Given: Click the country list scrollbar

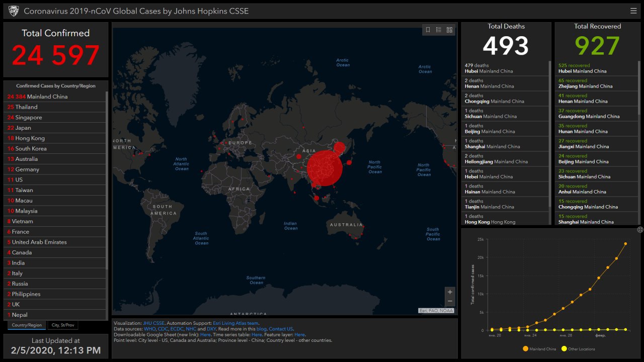Looking at the screenshot, I should coord(107,181).
